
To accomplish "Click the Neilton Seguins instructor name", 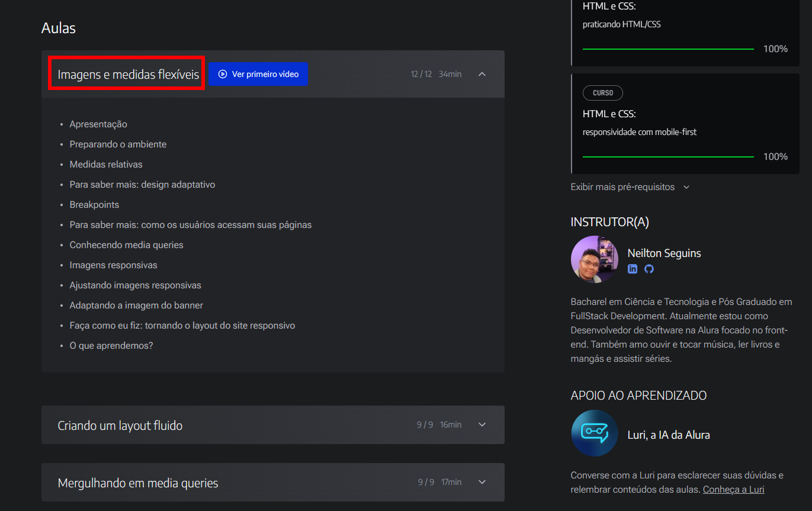I will click(664, 253).
